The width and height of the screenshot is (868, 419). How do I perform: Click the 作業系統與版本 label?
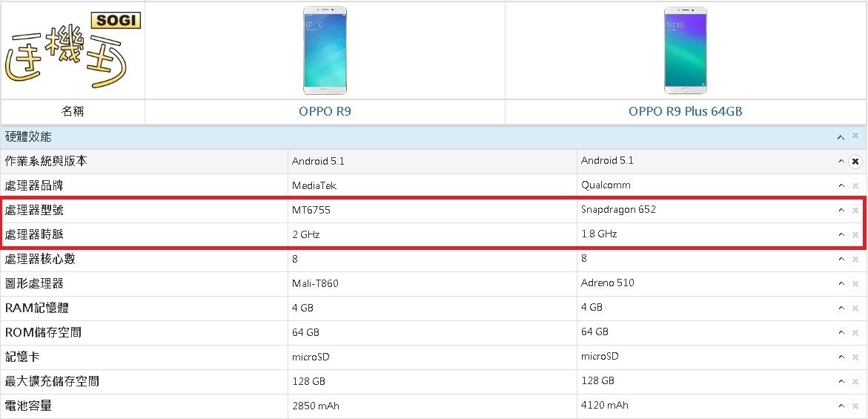tap(46, 161)
